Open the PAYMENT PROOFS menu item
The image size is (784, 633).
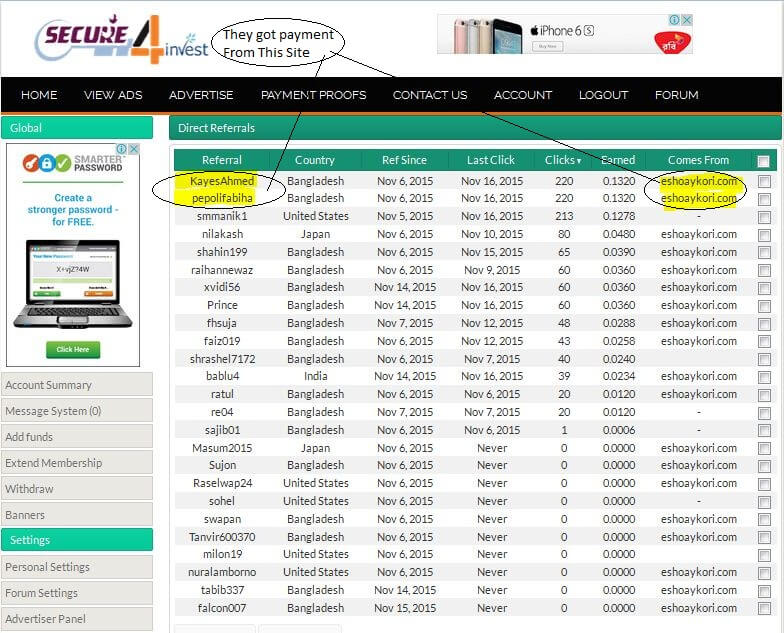point(313,95)
